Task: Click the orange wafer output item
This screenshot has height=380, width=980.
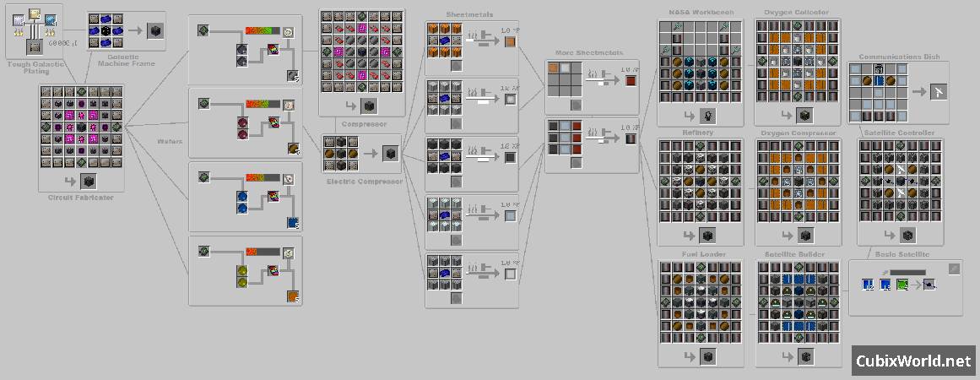Action: coord(294,296)
